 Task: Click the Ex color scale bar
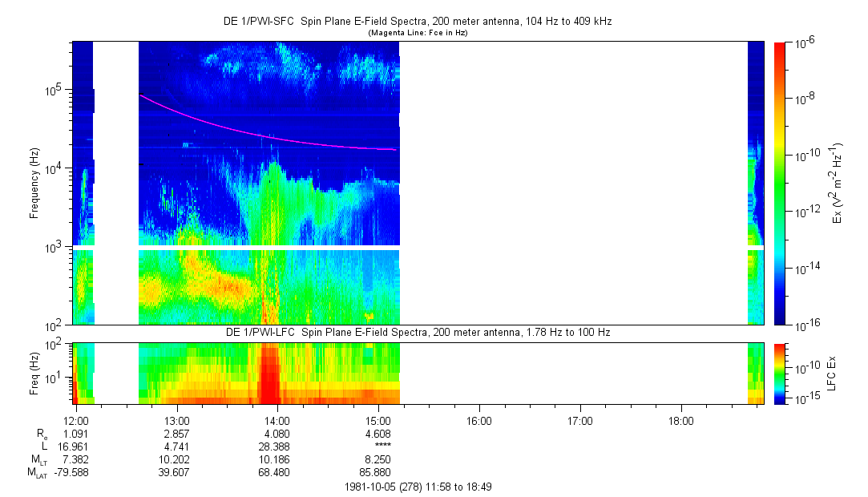[x=780, y=183]
